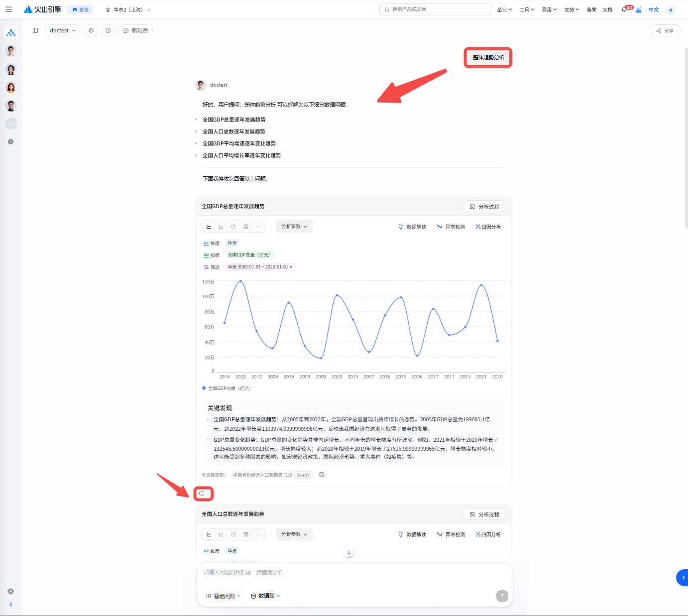This screenshot has height=616, width=688.
Task: Open the 华东2（上海）region selector
Action: pyautogui.click(x=128, y=9)
